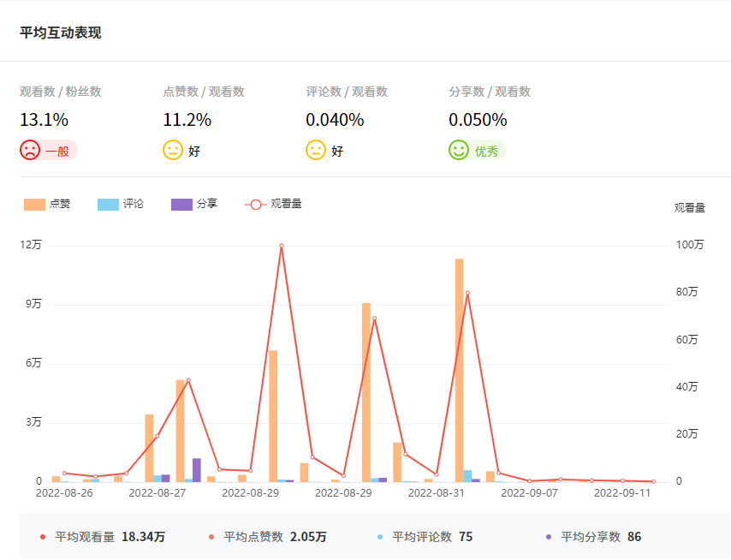Toggle the 分享 legend series
731x560 pixels.
(x=194, y=204)
